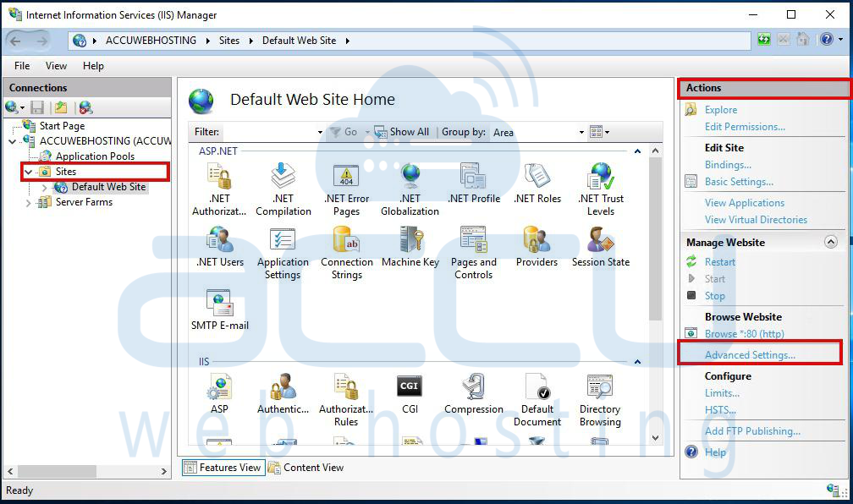
Task: Open the .NET Profile feature
Action: pyautogui.click(x=474, y=184)
